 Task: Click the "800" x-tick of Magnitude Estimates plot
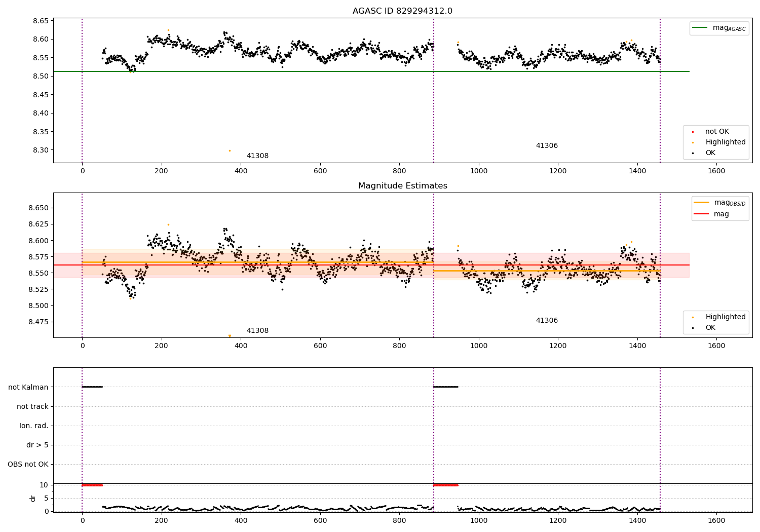[x=399, y=346]
